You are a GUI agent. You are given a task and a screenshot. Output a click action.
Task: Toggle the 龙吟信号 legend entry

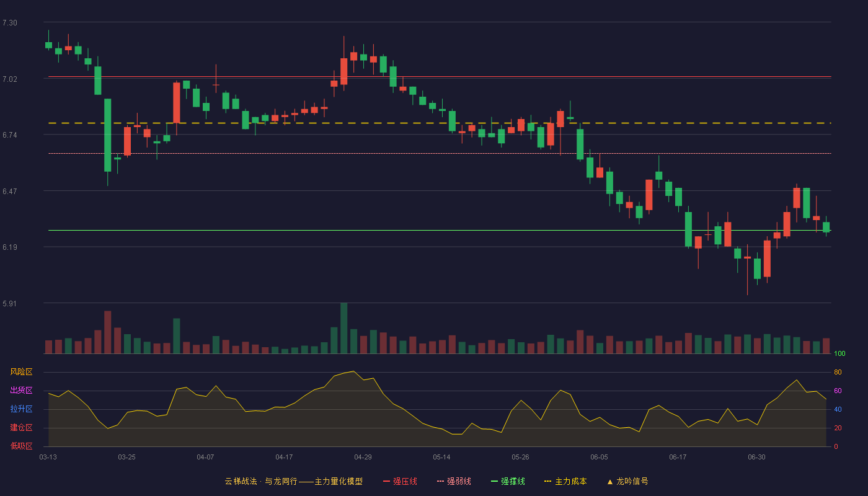coord(627,481)
